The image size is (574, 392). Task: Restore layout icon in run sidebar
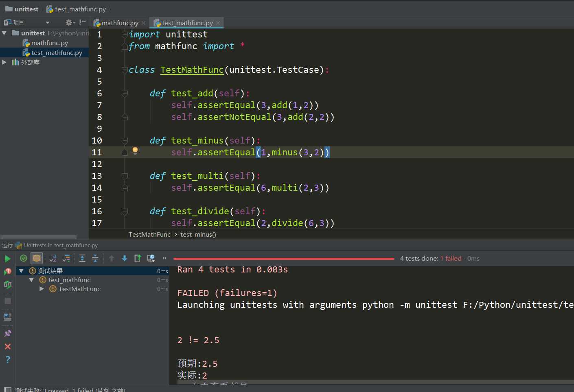(7, 317)
